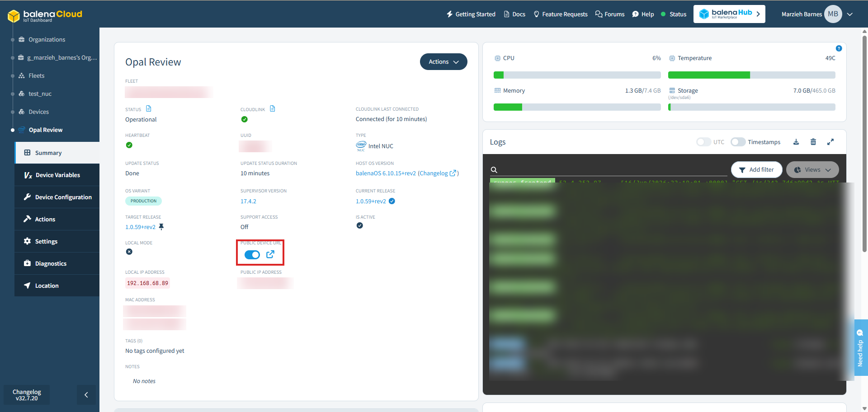Click the balenaCloud logo
The height and width of the screenshot is (412, 868).
pos(45,15)
